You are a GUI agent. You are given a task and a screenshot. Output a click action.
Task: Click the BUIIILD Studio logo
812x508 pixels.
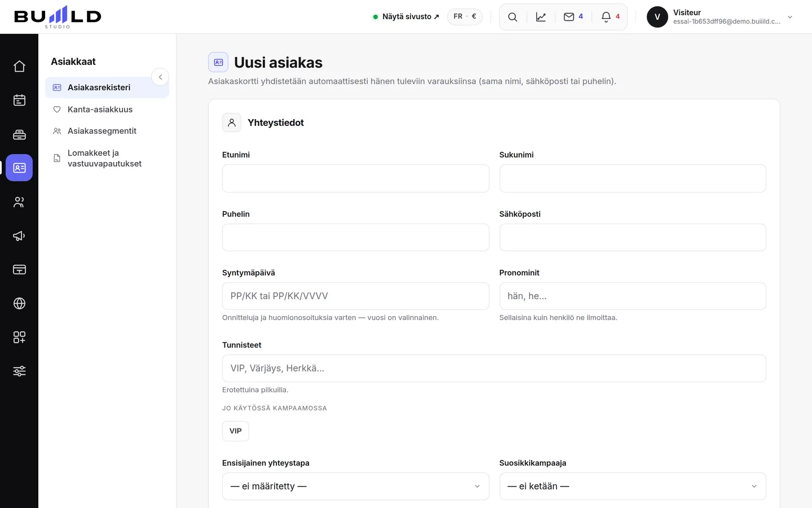click(58, 17)
